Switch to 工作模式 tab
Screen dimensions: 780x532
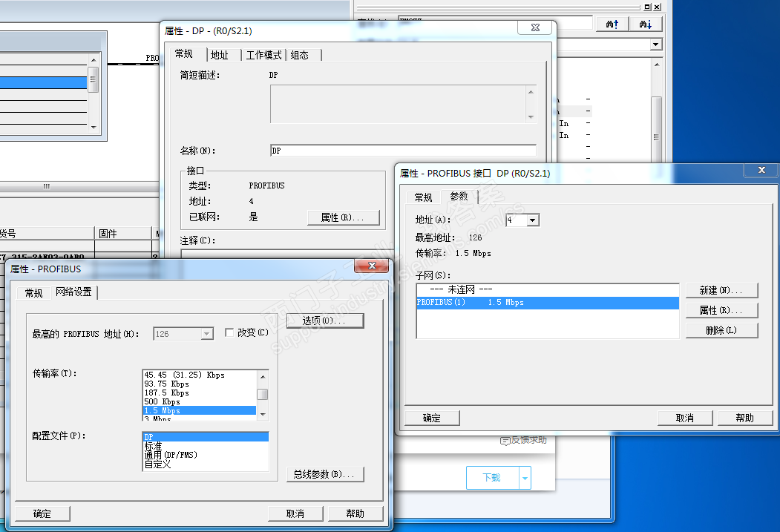click(263, 55)
